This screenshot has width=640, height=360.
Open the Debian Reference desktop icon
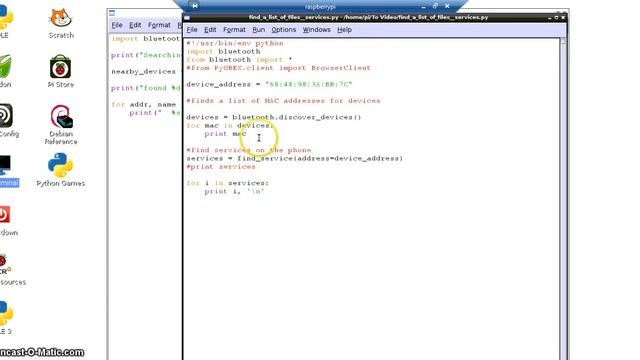point(61,124)
